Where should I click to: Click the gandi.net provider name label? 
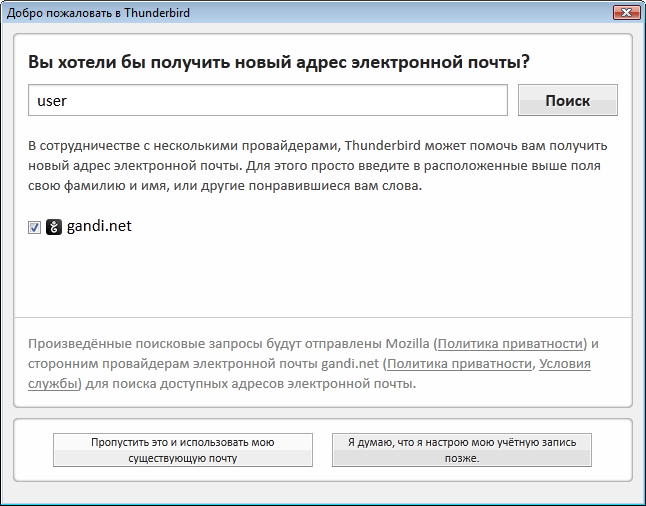99,226
